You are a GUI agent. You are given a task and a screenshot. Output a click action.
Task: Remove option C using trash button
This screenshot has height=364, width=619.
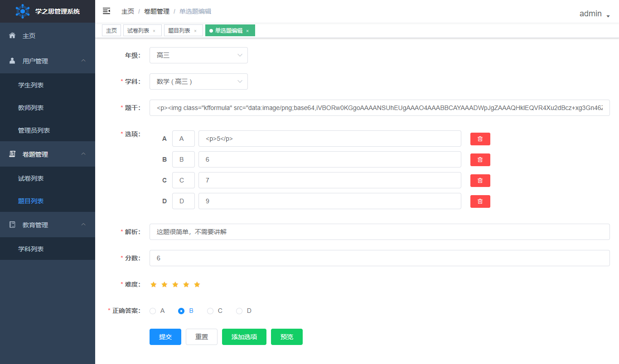480,181
